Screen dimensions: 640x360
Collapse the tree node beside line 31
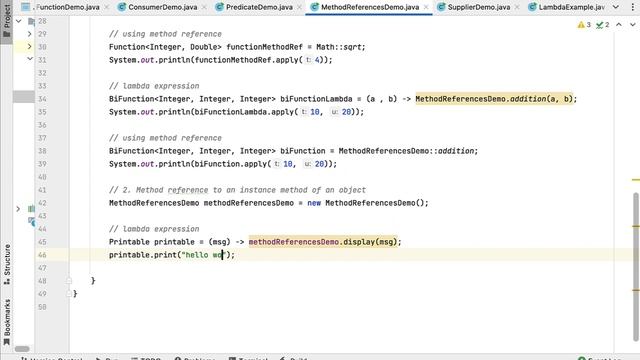pyautogui.click(x=29, y=59)
